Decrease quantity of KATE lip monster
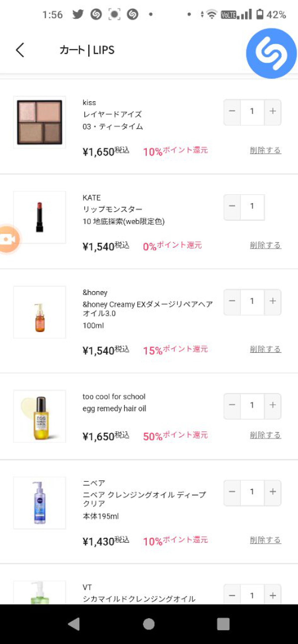 click(x=232, y=206)
